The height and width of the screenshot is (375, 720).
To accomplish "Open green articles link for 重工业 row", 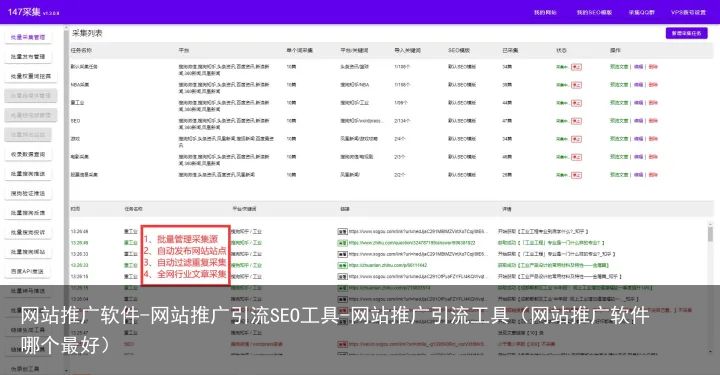I will [619, 102].
